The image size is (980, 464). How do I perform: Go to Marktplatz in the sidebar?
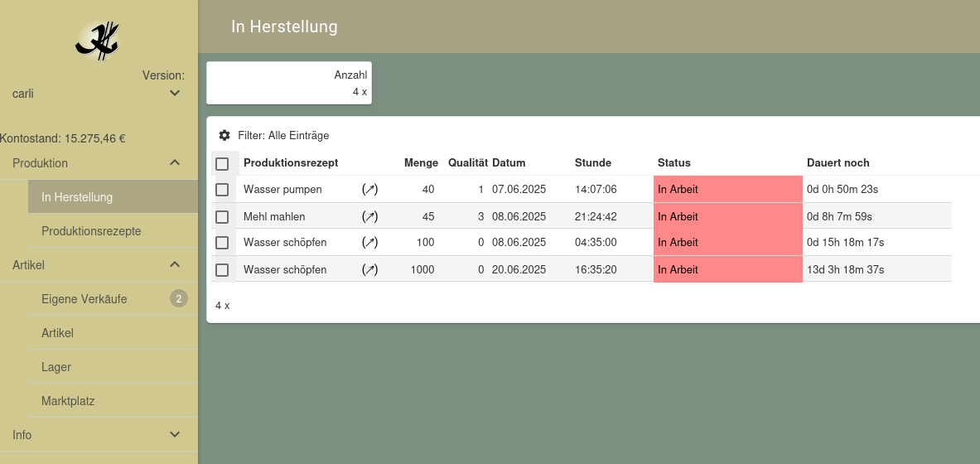[68, 401]
